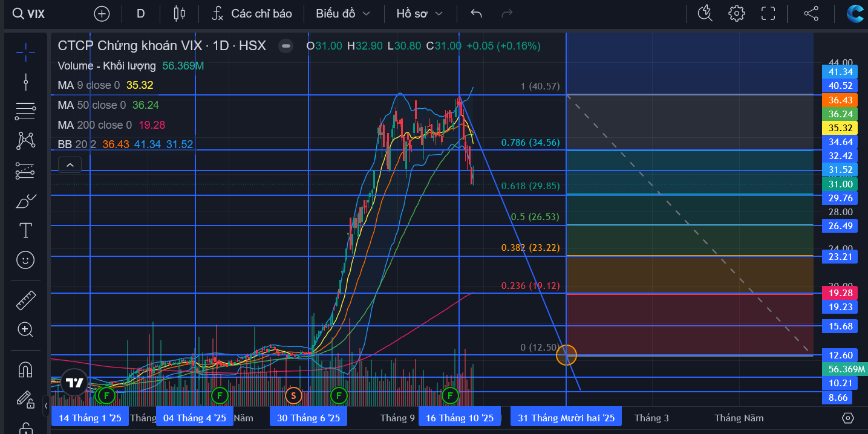
Task: Select the brush drawing tool
Action: click(25, 201)
